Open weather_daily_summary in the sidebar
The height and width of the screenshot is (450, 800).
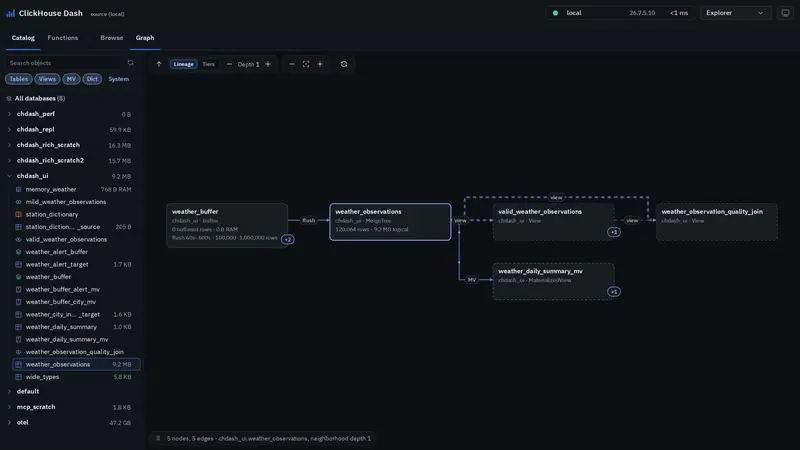click(x=76, y=327)
